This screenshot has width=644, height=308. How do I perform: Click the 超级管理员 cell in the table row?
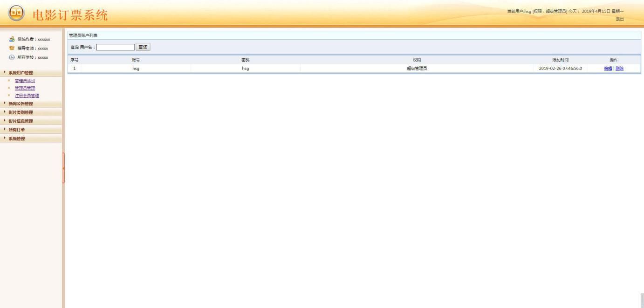[417, 69]
